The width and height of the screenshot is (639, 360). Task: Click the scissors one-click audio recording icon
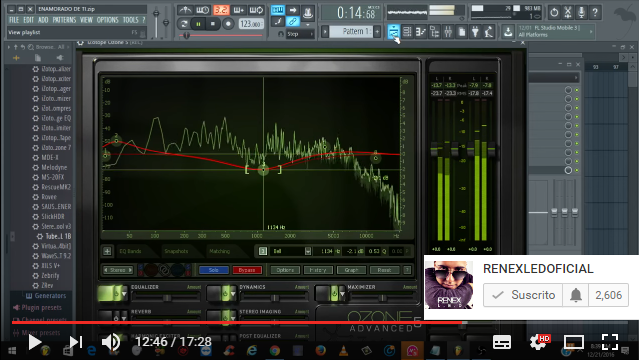(x=568, y=13)
